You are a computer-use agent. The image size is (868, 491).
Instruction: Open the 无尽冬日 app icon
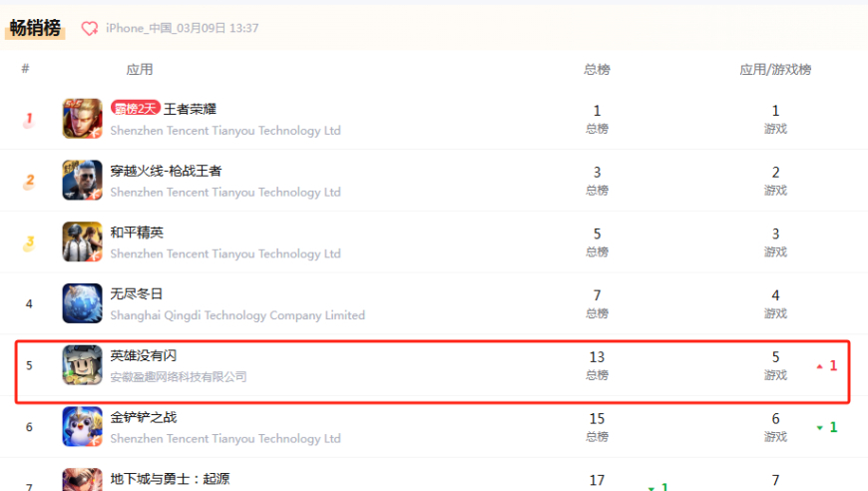(82, 302)
